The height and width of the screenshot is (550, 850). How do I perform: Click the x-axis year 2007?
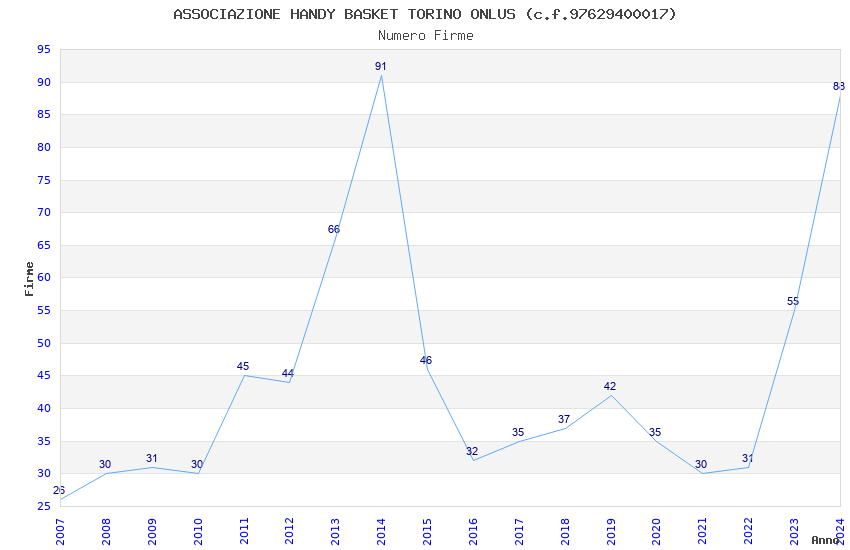pos(60,532)
